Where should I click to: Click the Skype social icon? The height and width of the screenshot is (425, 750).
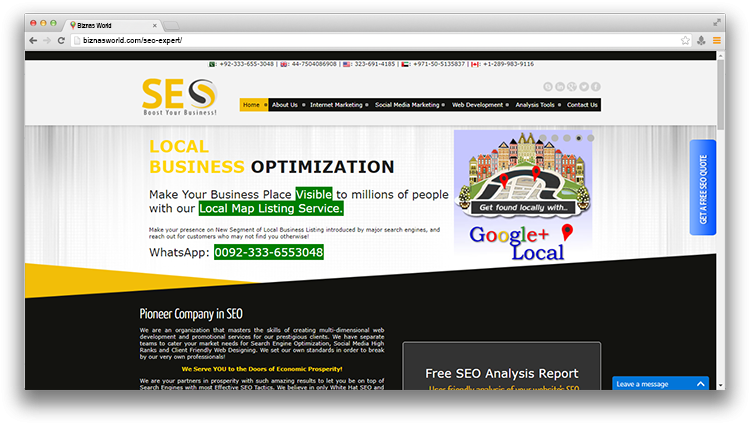548,87
